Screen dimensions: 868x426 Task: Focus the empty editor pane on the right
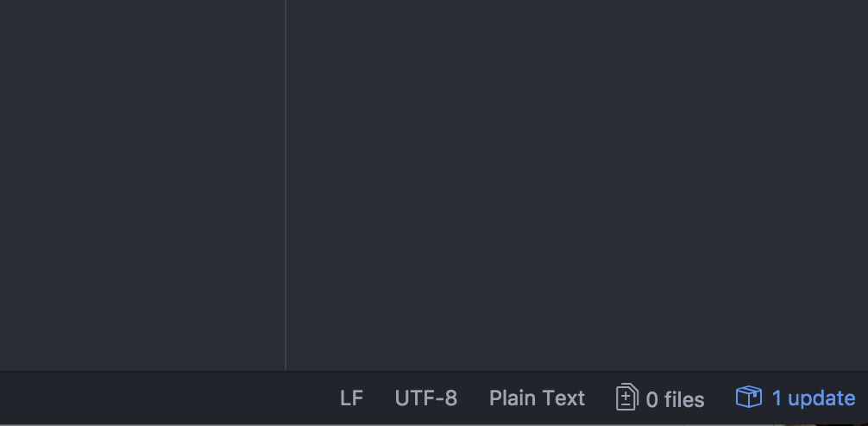coord(577,185)
